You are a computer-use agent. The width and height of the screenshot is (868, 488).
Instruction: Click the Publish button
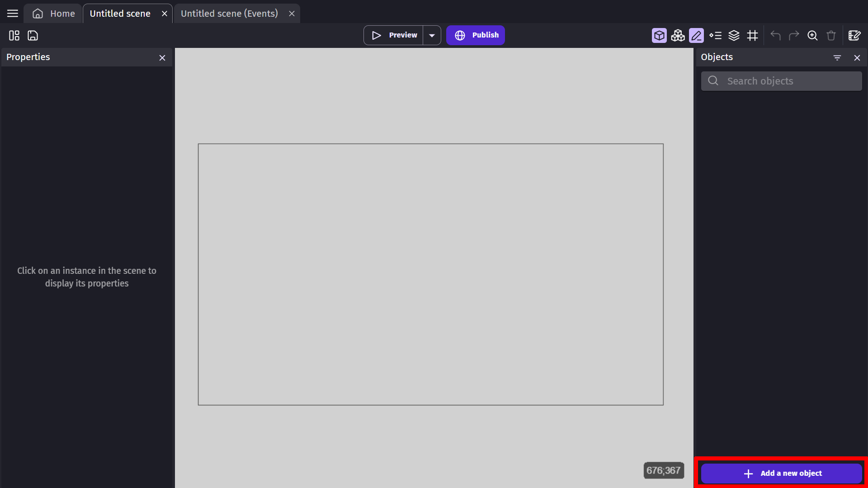(476, 34)
